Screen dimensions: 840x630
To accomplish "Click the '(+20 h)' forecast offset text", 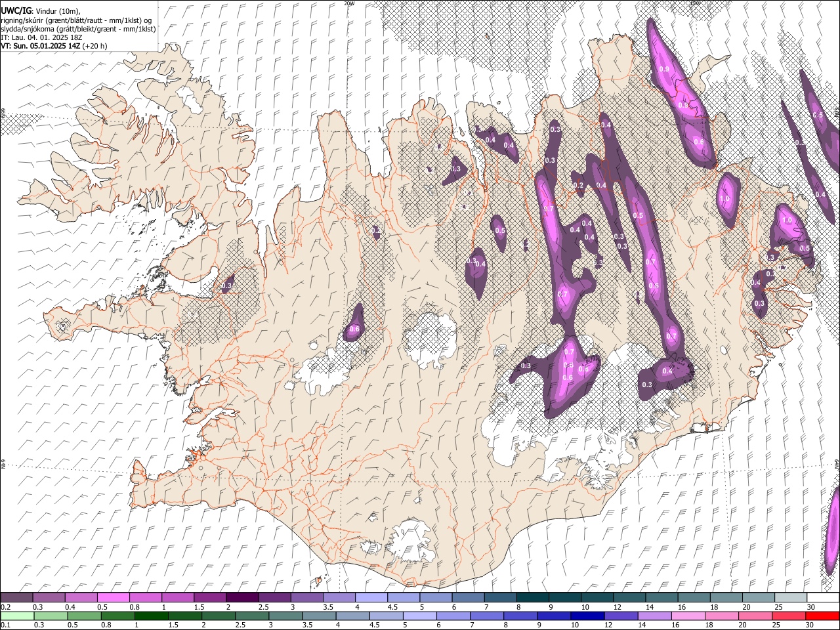I will point(95,46).
